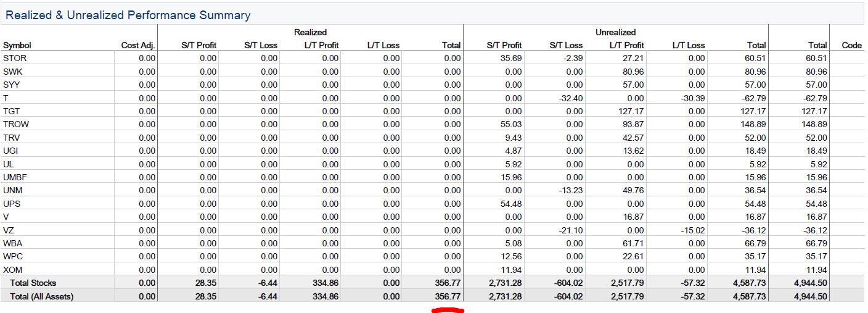Click TROW L/T profit value 93.87
This screenshot has height=313, width=868.
(x=633, y=124)
